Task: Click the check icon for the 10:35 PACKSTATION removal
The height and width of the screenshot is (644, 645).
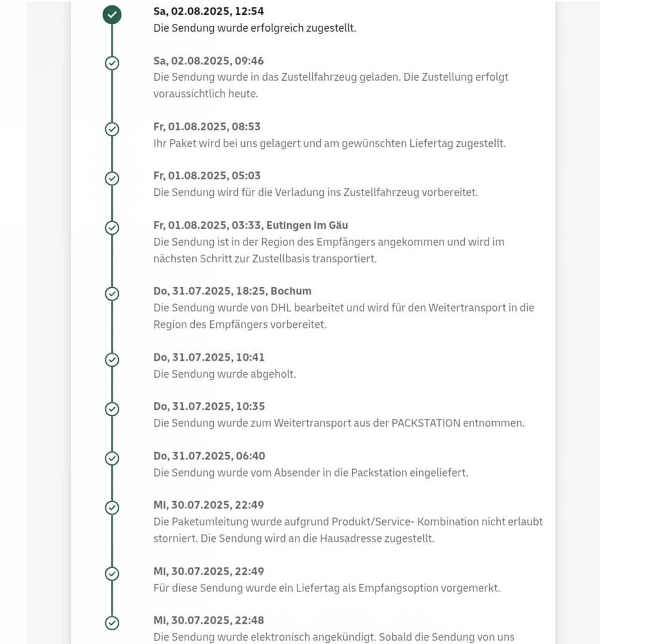Action: click(x=112, y=409)
